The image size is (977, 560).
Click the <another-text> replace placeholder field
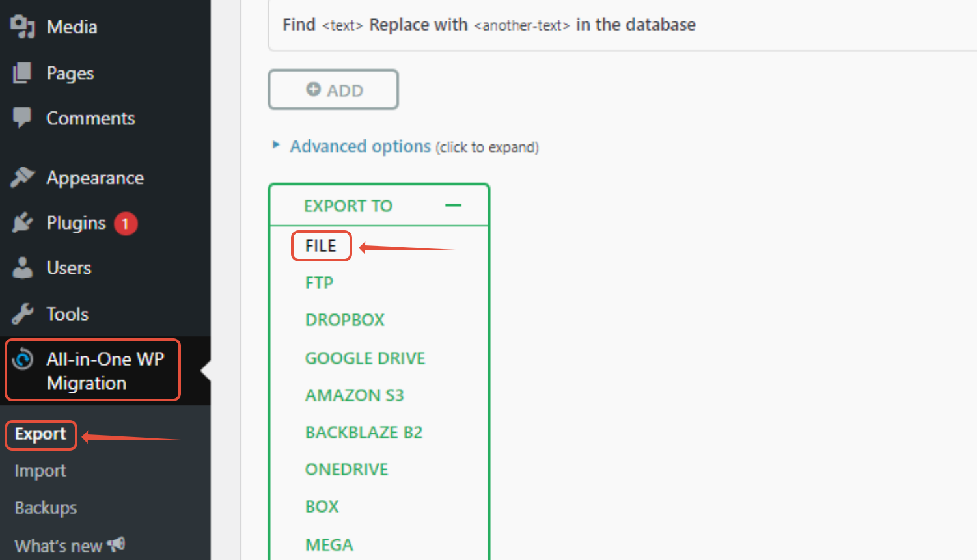pos(522,25)
